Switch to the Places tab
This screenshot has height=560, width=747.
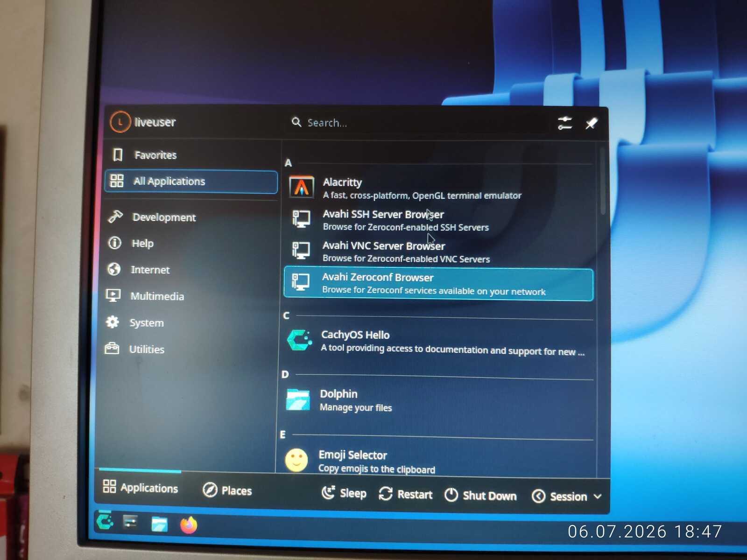point(227,490)
